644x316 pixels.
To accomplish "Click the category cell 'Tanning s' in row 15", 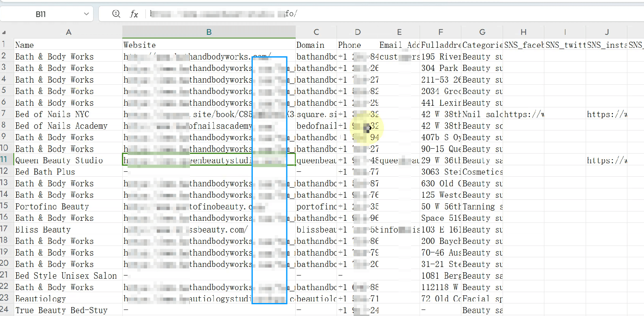I will [x=482, y=207].
